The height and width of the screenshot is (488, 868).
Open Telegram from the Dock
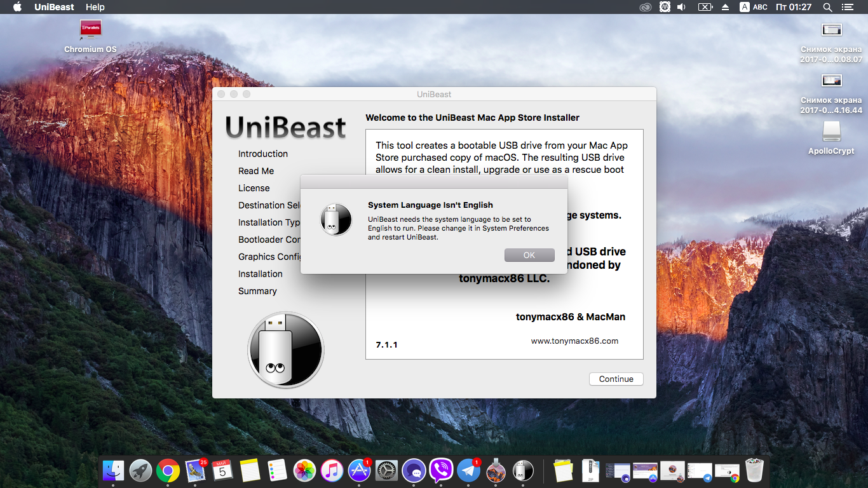tap(468, 470)
